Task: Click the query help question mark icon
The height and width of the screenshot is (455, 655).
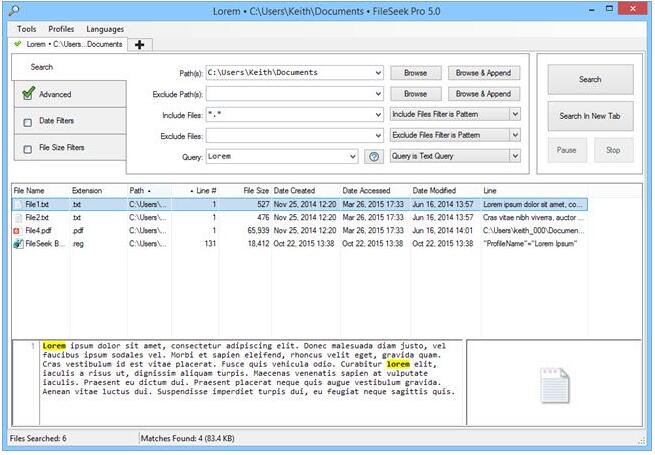Action: tap(374, 157)
